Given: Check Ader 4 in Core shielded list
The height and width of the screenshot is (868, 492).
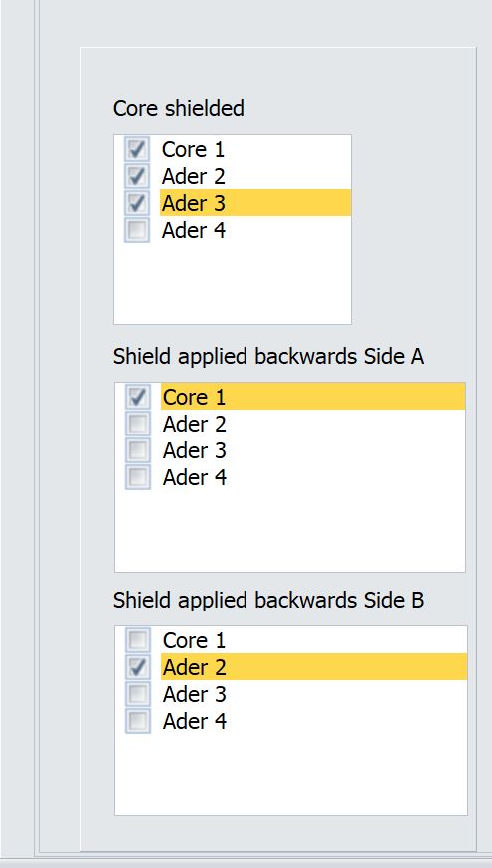Looking at the screenshot, I should [x=137, y=229].
